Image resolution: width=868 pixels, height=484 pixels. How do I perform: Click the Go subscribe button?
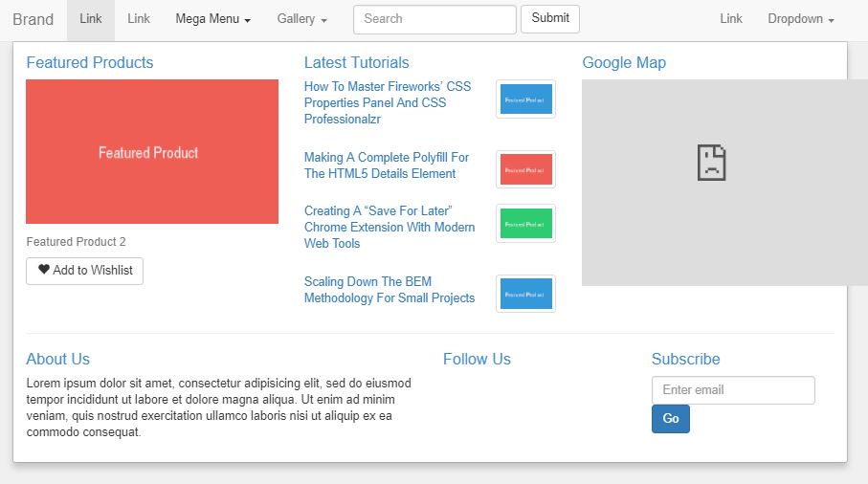(x=670, y=419)
